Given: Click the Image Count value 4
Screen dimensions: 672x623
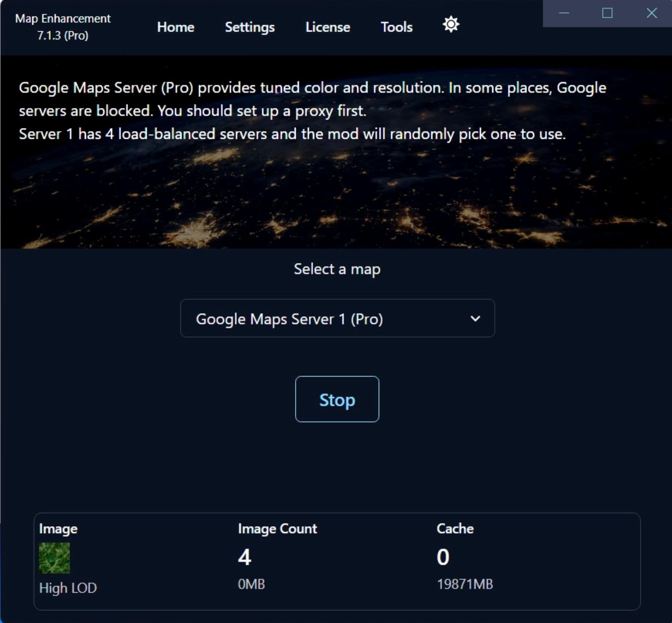Looking at the screenshot, I should pos(244,557).
